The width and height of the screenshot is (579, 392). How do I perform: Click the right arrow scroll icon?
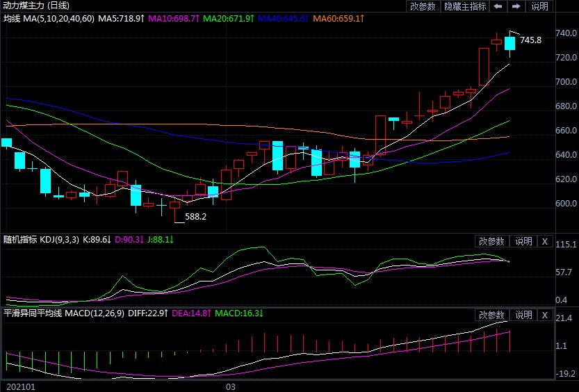tap(516, 6)
